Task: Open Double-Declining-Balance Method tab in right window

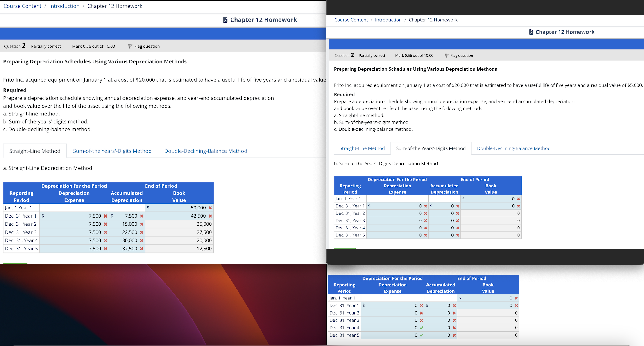Action: [x=513, y=148]
